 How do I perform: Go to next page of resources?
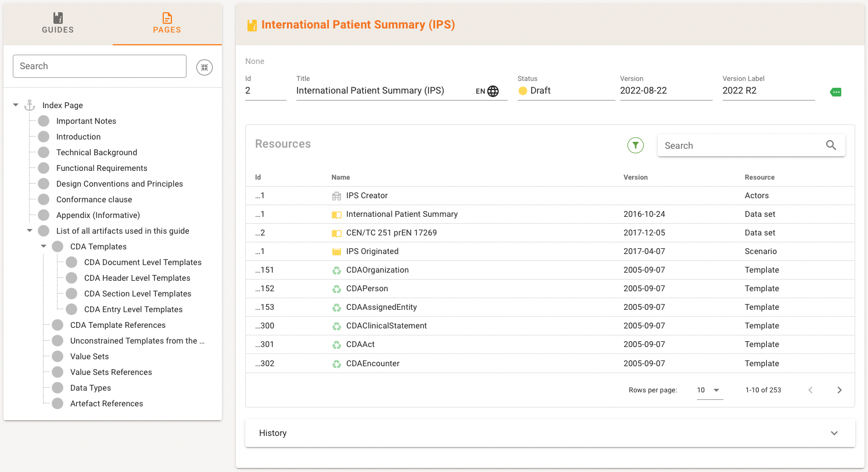(x=839, y=390)
